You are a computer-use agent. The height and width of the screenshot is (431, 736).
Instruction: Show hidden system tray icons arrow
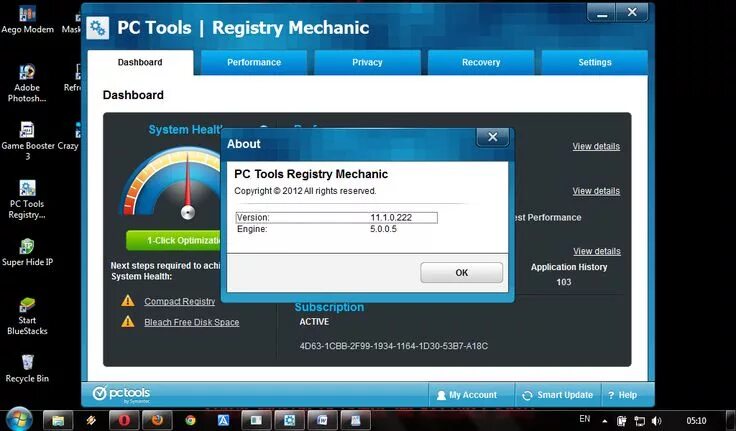[x=605, y=421]
